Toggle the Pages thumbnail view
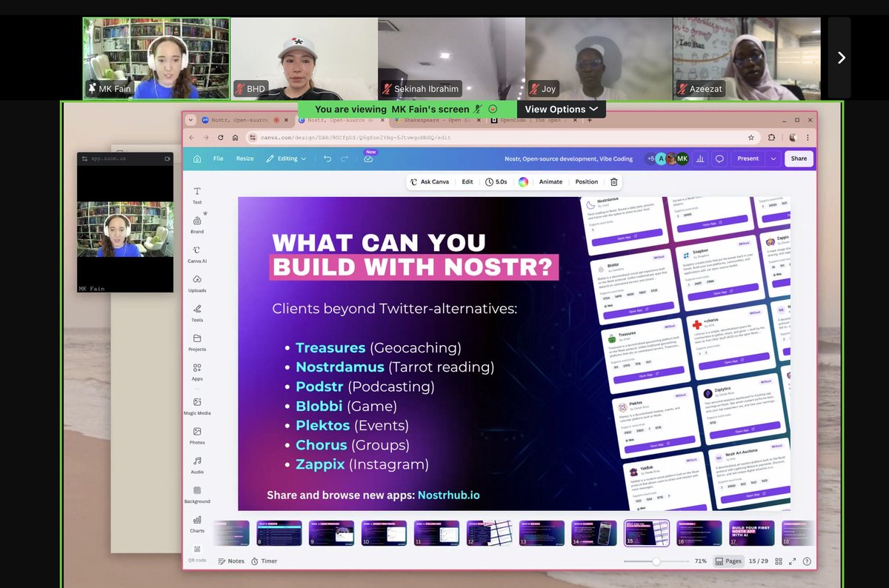Viewport: 889px width, 588px height. point(728,561)
